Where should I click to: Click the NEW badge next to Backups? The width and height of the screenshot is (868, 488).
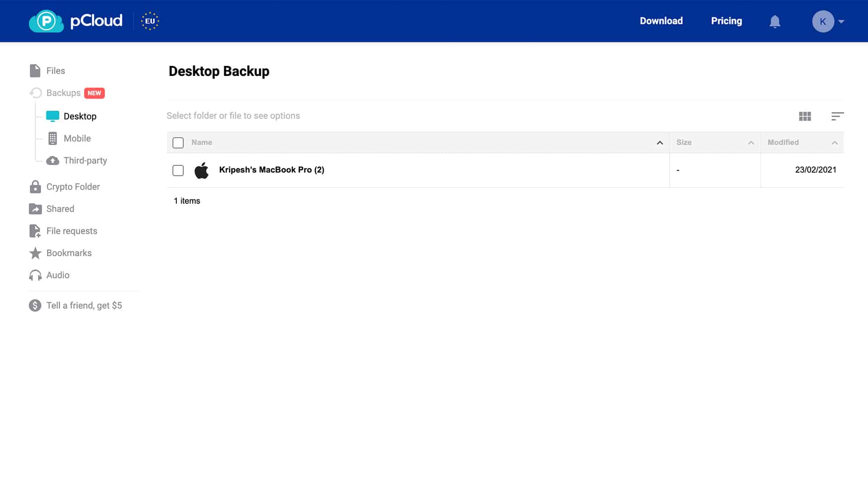coord(94,93)
